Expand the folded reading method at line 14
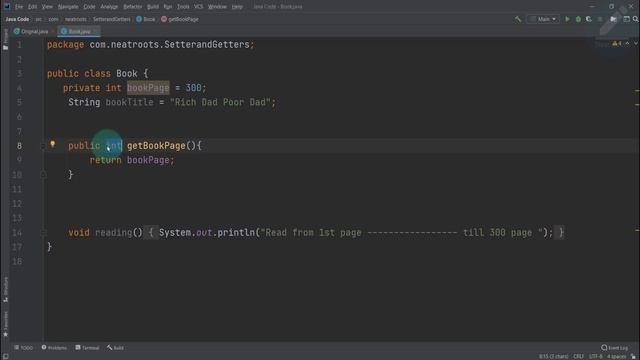The image size is (640, 360). (x=43, y=233)
